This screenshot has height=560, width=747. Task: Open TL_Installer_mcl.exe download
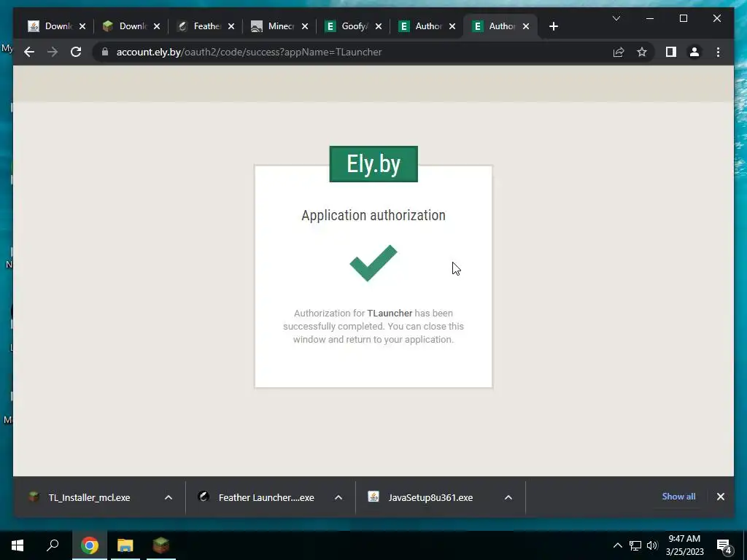tap(88, 497)
